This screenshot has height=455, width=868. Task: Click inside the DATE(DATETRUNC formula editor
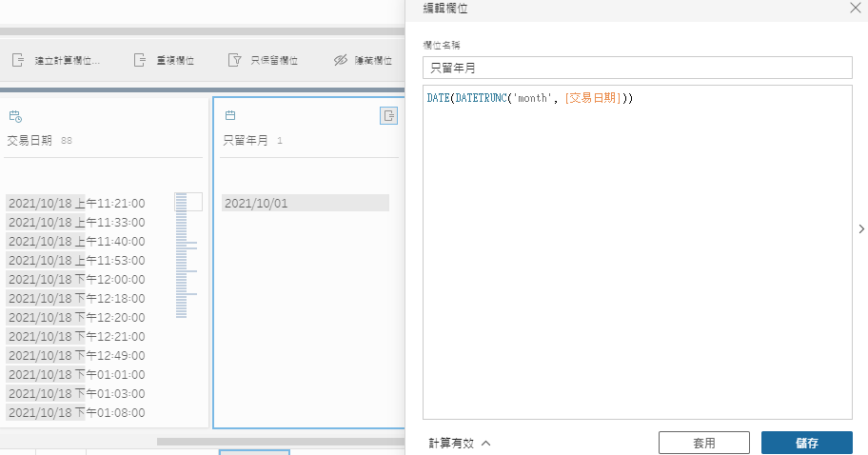tap(637, 252)
